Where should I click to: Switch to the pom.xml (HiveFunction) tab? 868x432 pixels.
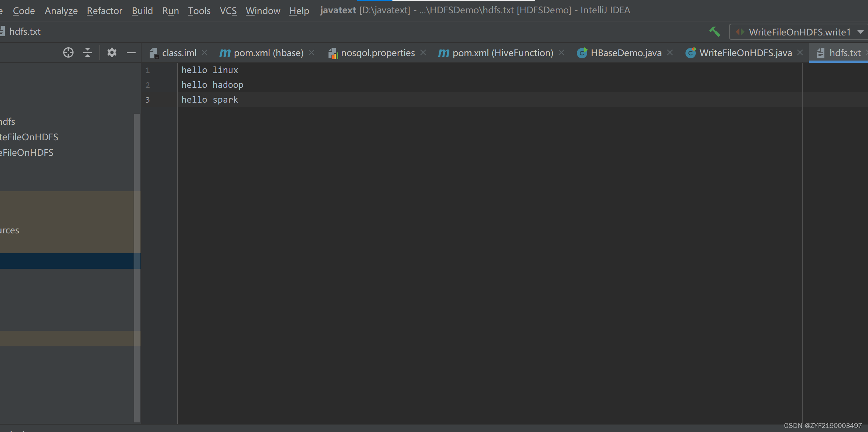click(x=502, y=53)
